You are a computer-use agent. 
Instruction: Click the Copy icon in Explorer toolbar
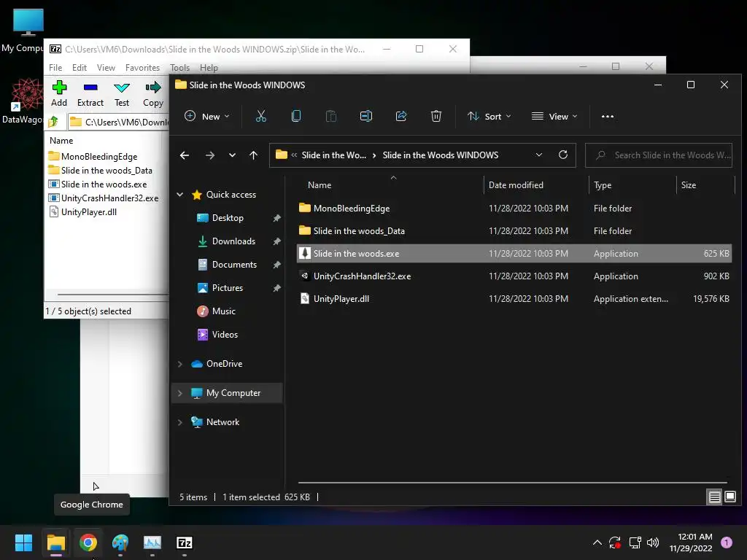[296, 116]
